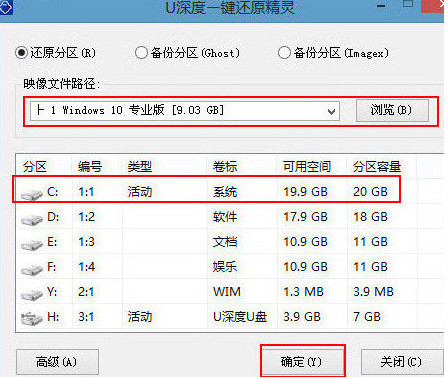Click the E: drive icon
The width and height of the screenshot is (448, 379).
point(32,245)
